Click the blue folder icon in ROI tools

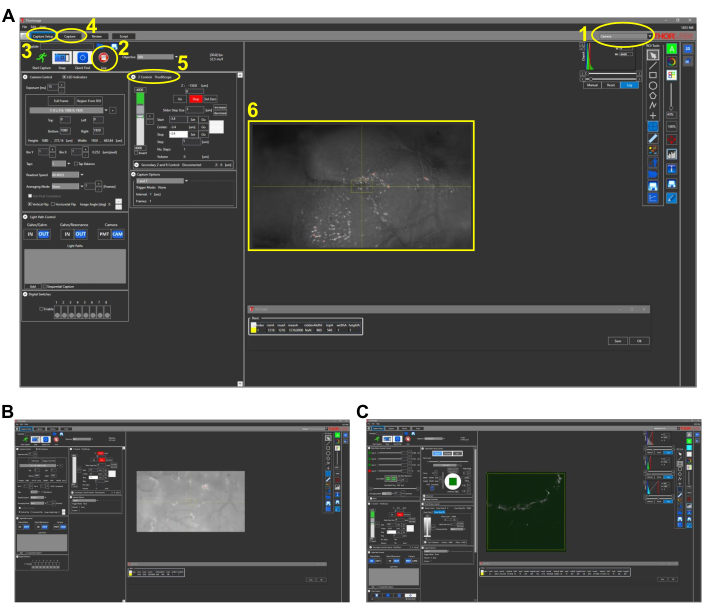tap(653, 174)
